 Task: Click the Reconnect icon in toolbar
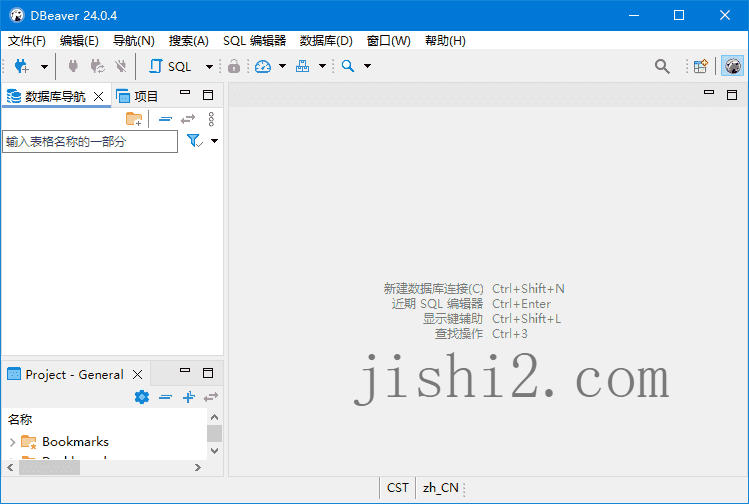(97, 66)
